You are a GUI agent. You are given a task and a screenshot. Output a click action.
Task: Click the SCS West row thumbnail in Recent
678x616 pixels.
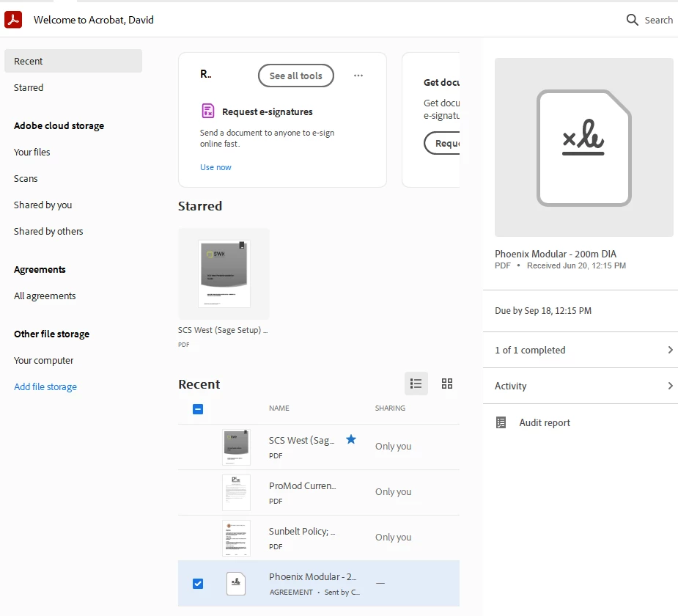[236, 447]
